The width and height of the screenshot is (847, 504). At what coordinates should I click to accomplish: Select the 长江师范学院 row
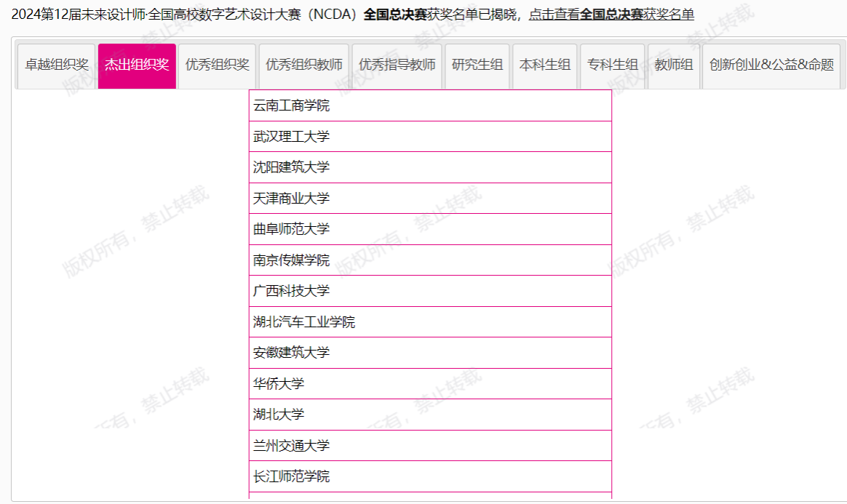click(x=291, y=477)
